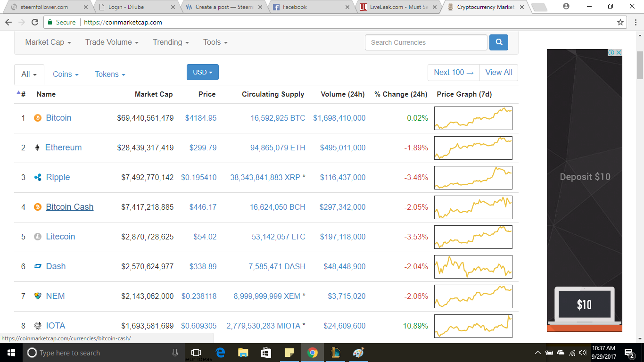Show hidden system tray icons chevron
Screen dimensions: 644x362
[538, 353]
